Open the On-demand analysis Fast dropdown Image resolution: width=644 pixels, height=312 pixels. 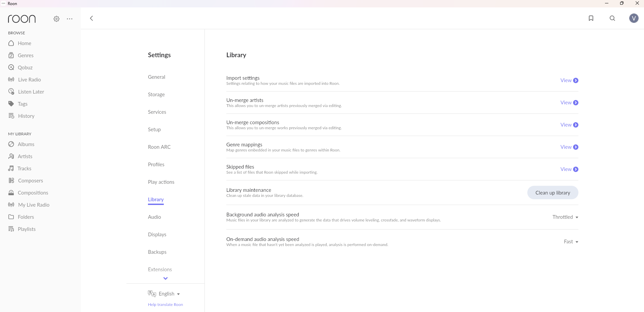(571, 242)
